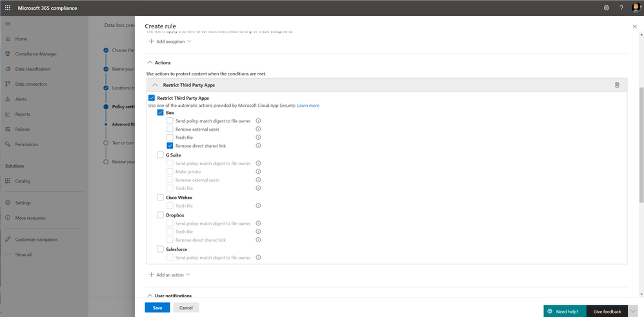The height and width of the screenshot is (317, 644).
Task: Collapse the User notifications section
Action: [150, 295]
